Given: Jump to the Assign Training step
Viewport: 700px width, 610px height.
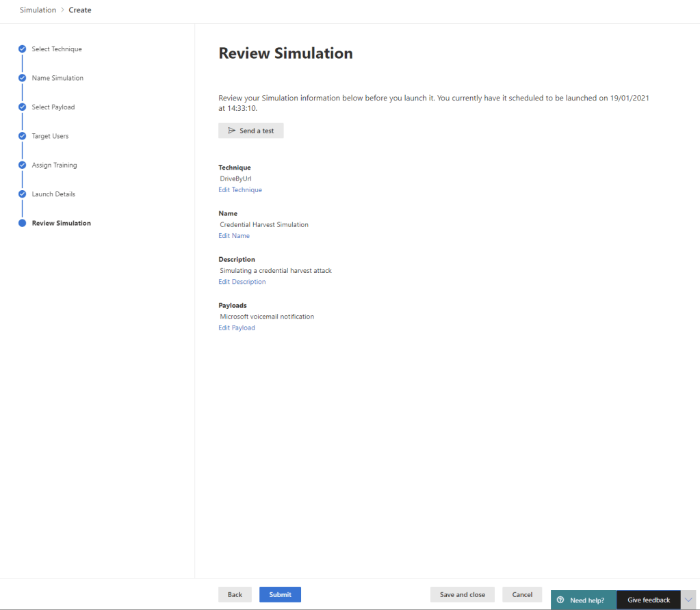Looking at the screenshot, I should 54,165.
